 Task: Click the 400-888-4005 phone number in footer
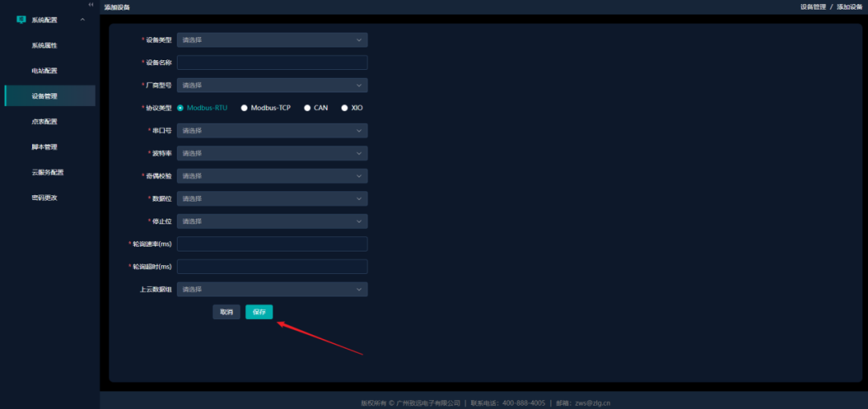coord(524,403)
